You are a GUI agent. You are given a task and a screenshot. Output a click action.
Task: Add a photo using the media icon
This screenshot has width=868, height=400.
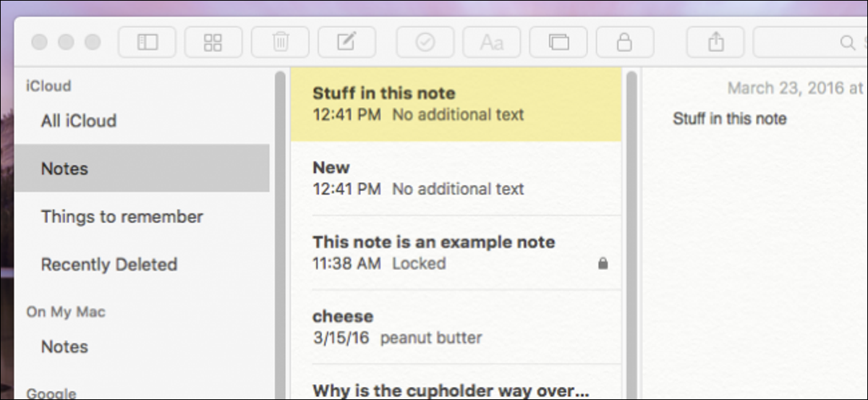pyautogui.click(x=558, y=42)
